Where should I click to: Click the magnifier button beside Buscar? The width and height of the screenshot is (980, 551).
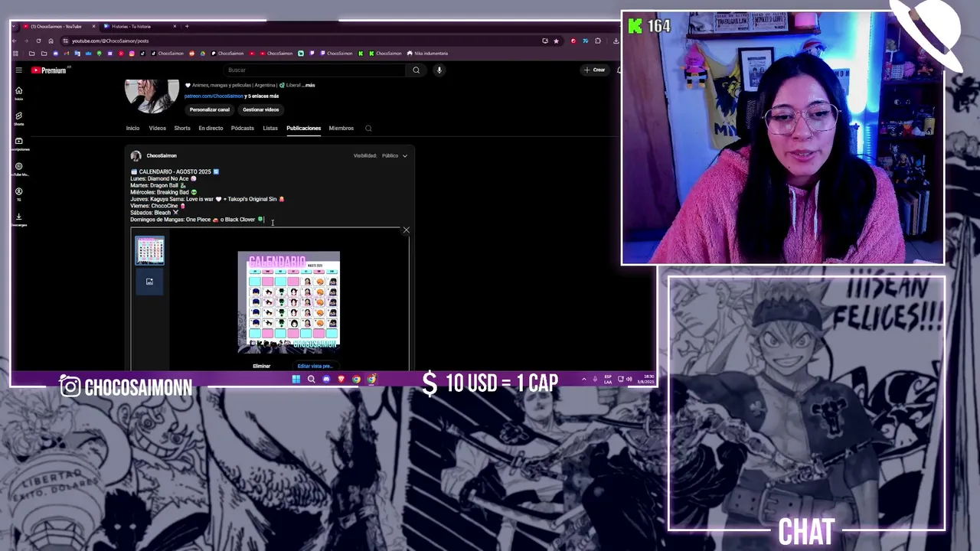tap(416, 70)
